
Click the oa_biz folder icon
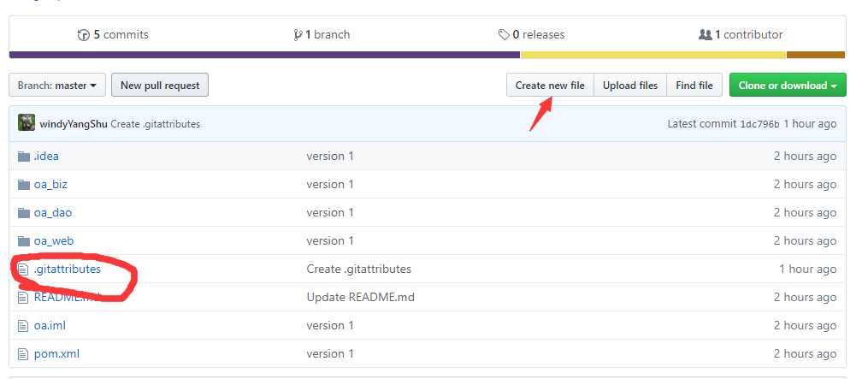tap(23, 185)
